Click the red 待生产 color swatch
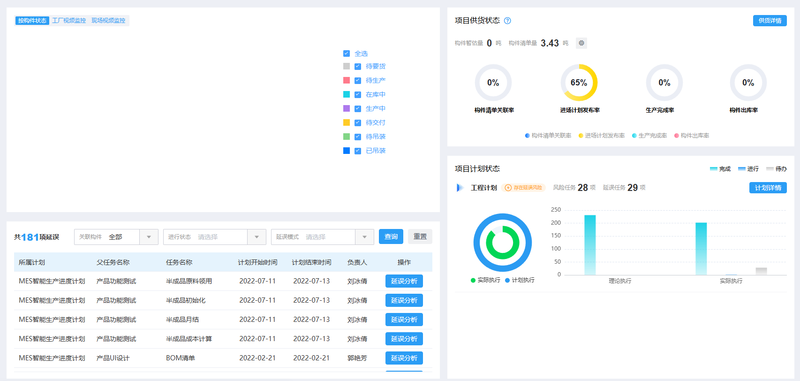The image size is (800, 381). (346, 81)
